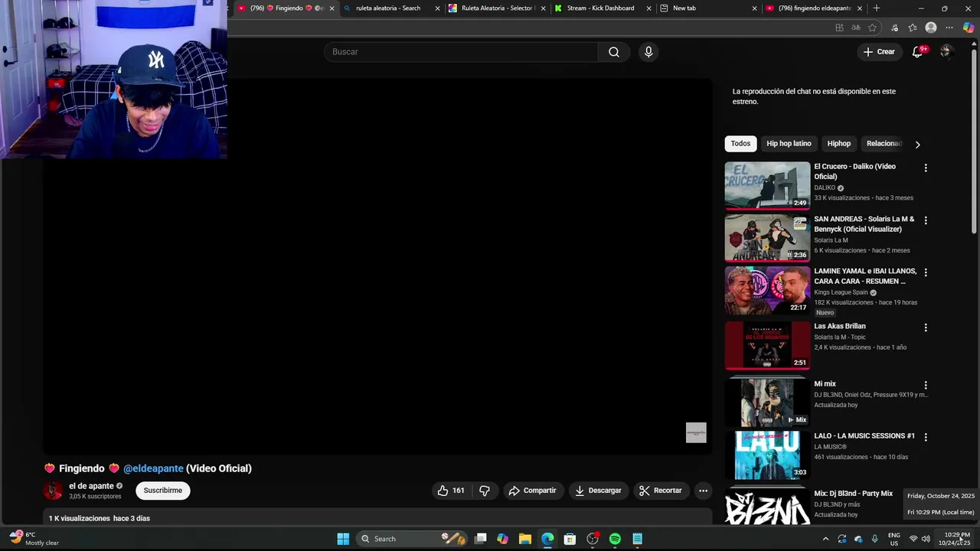
Task: Switch to Ruleta Aleatoria Selector tab
Action: (496, 8)
